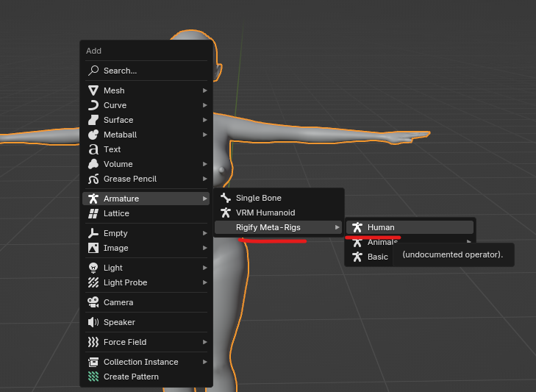The width and height of the screenshot is (536, 392).
Task: Click the Force Field waves icon
Action: [93, 342]
